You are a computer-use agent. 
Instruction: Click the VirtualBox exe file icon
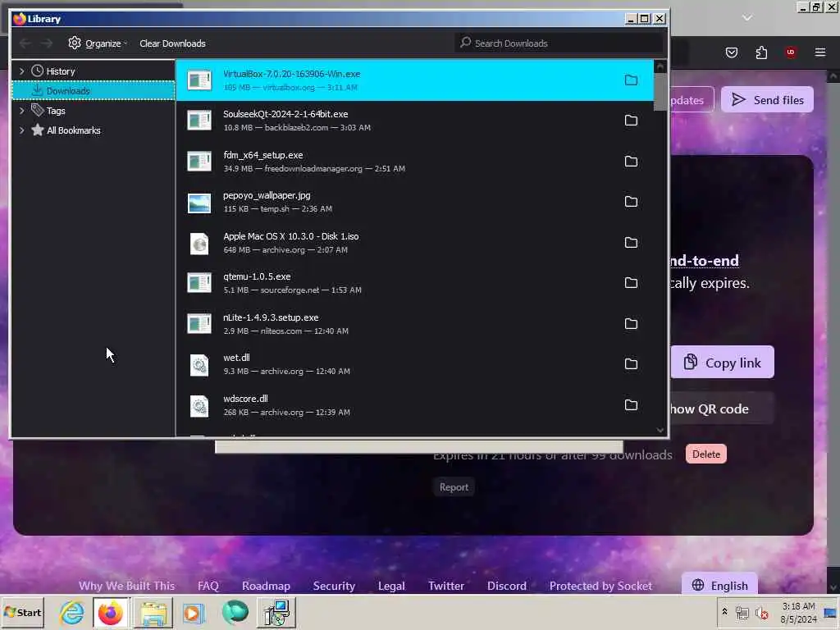(x=199, y=80)
